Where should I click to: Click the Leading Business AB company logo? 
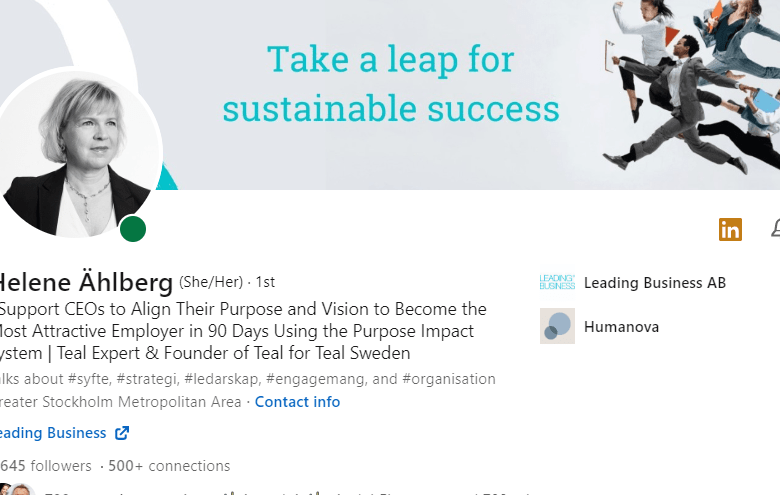tap(557, 282)
